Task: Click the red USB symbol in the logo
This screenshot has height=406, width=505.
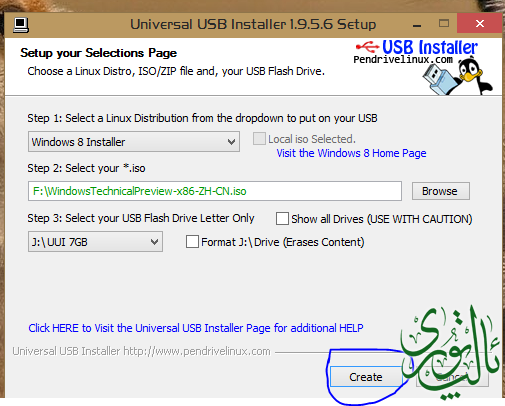Action: pyautogui.click(x=368, y=47)
